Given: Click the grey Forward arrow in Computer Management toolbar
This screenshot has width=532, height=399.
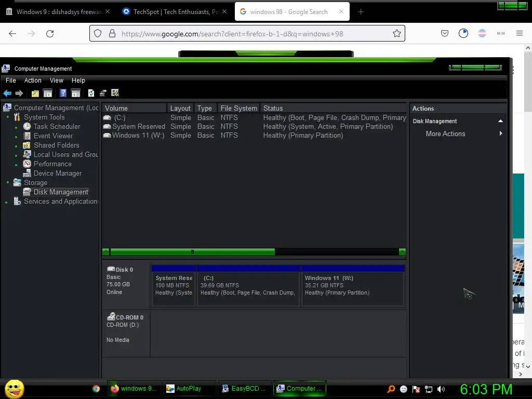Looking at the screenshot, I should (x=19, y=93).
